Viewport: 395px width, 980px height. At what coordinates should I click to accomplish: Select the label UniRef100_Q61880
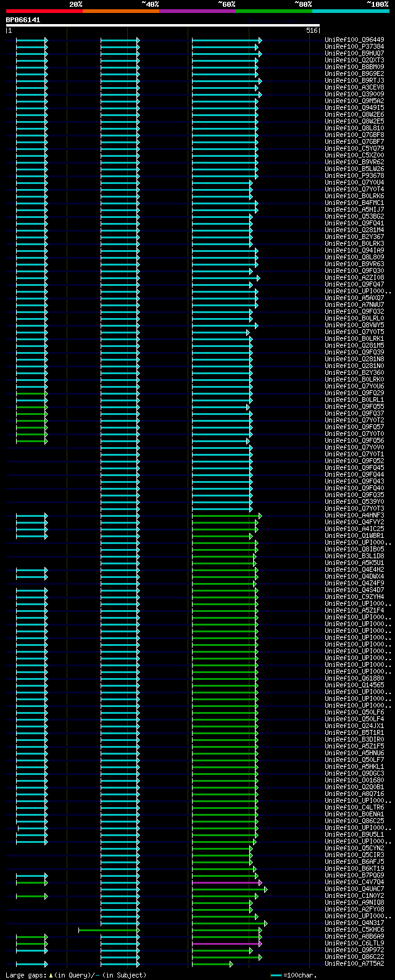tap(354, 679)
